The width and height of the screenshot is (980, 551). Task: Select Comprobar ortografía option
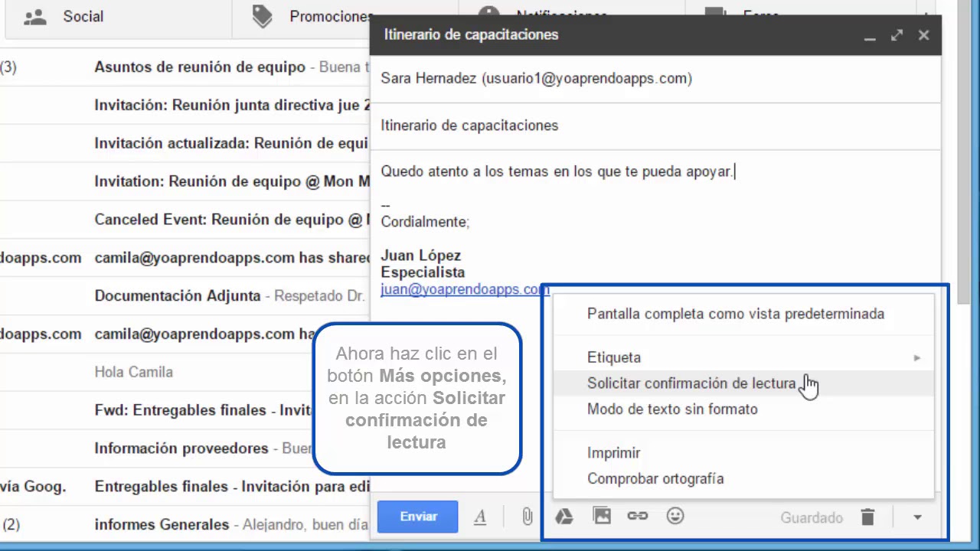pyautogui.click(x=743, y=479)
